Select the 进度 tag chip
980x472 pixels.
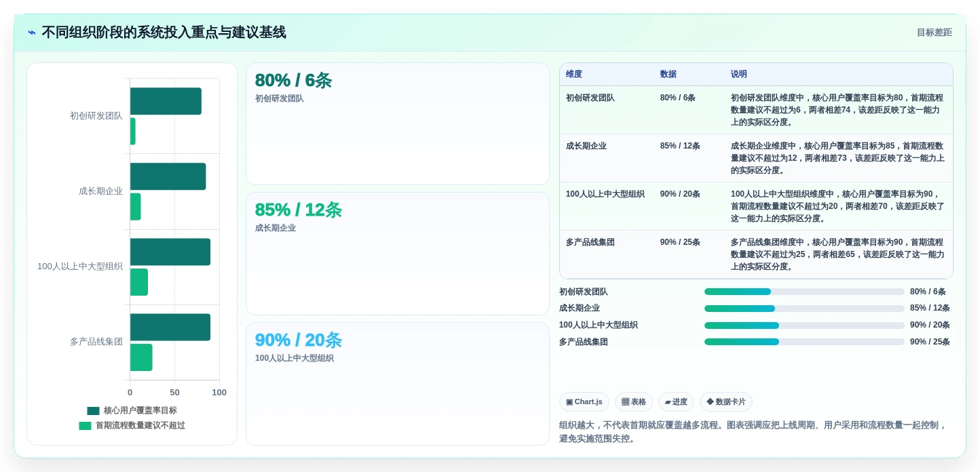(x=676, y=402)
